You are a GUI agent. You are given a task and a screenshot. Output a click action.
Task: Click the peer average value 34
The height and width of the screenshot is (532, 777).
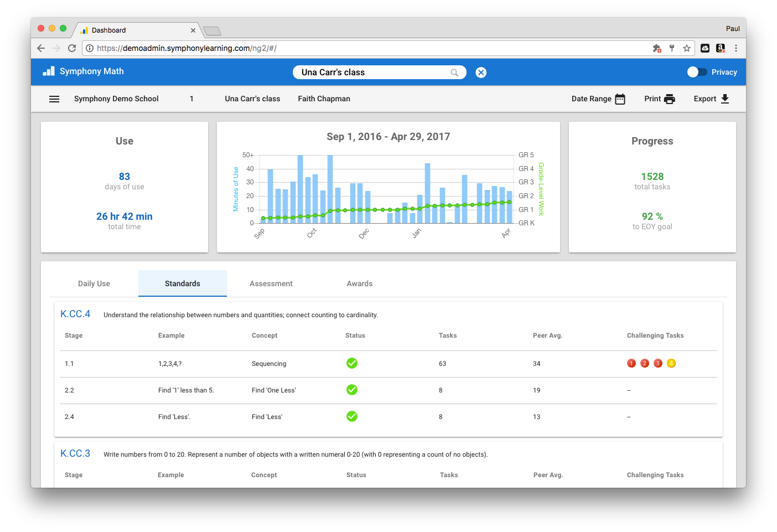[536, 364]
